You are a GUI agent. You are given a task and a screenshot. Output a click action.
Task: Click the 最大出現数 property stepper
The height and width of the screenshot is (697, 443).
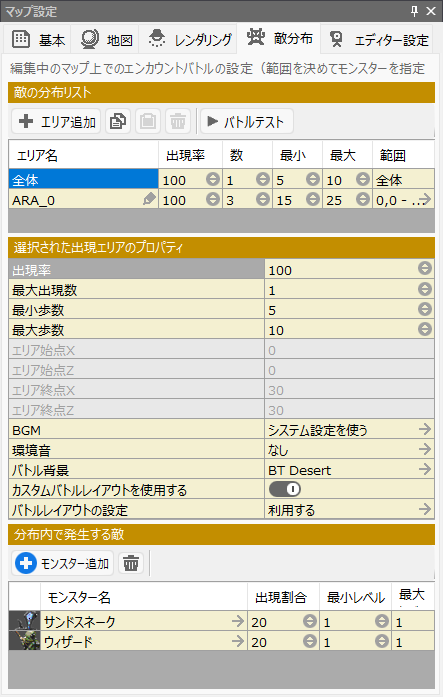(x=425, y=289)
